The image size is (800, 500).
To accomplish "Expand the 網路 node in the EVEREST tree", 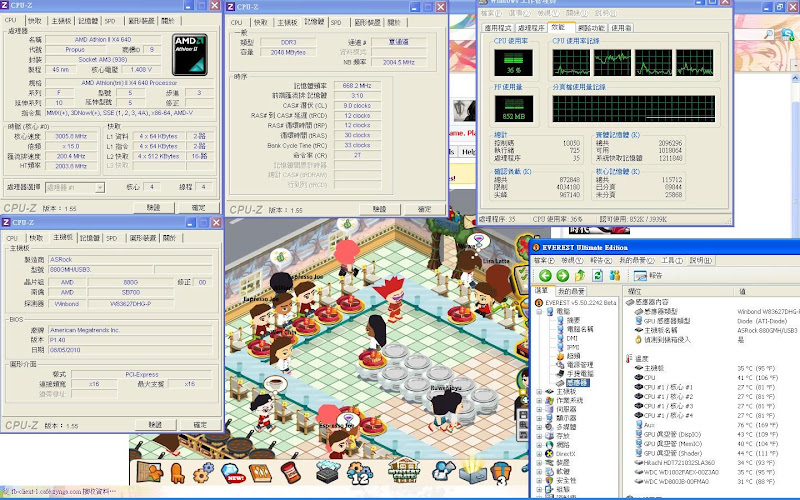I will coord(539,445).
